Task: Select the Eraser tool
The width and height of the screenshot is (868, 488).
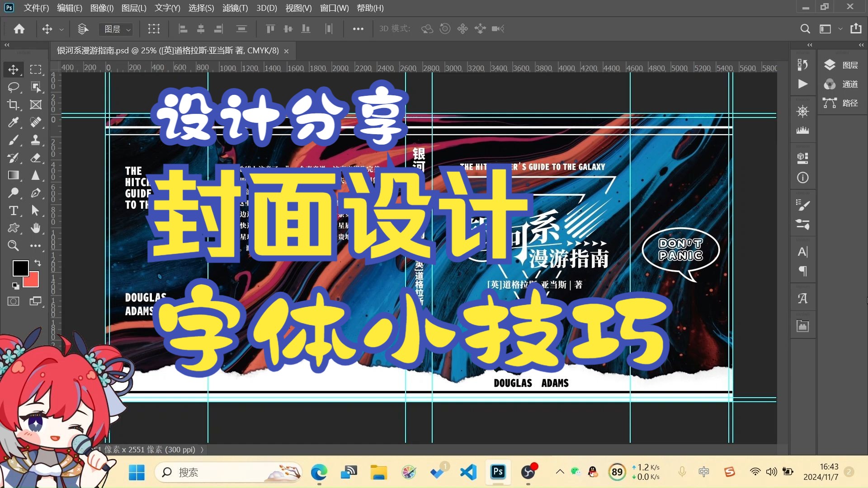Action: coord(36,158)
